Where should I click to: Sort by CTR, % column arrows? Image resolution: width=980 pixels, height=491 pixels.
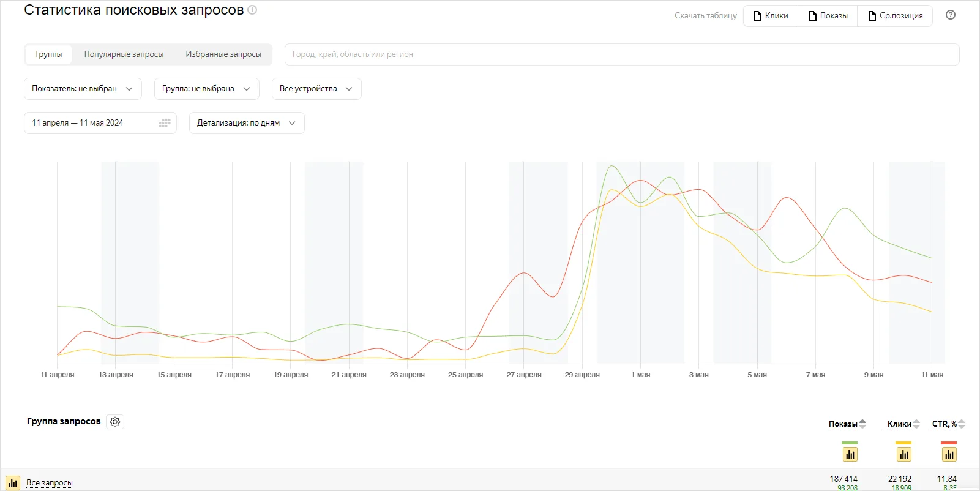[962, 424]
